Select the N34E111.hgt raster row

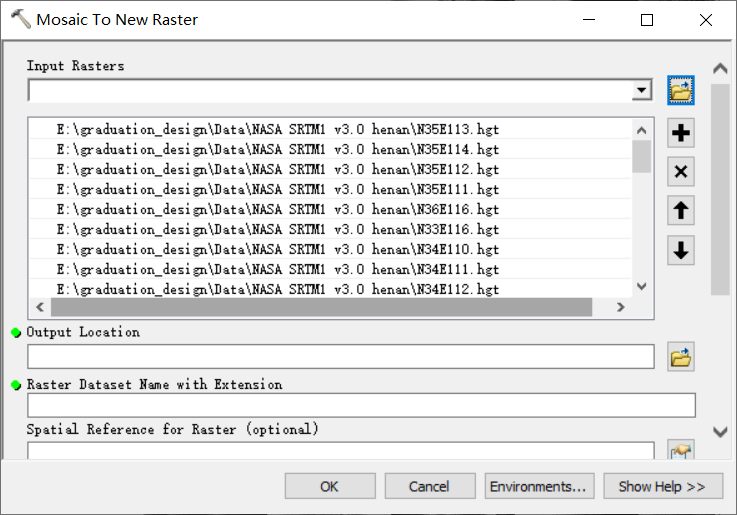pos(330,269)
